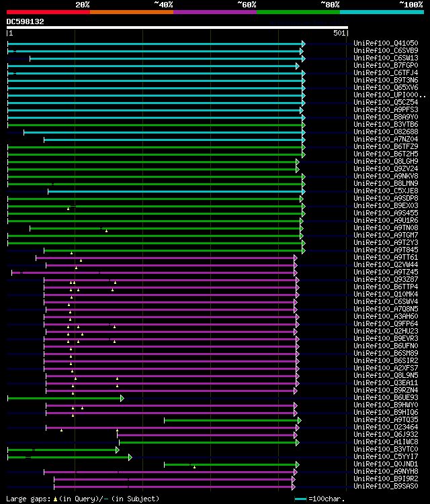Open hit UniRef100_B9T3N6
This screenshot has width=430, height=504.
(386, 80)
